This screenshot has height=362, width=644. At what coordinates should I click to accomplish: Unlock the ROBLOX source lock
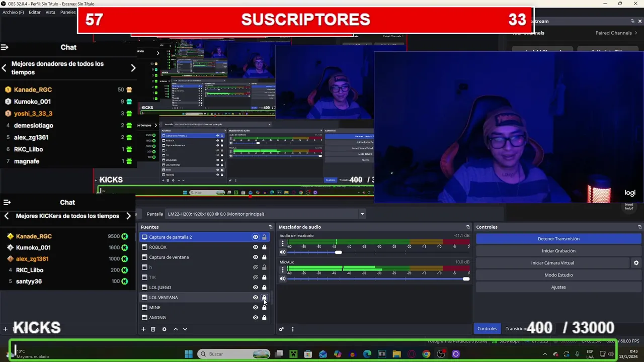264,247
